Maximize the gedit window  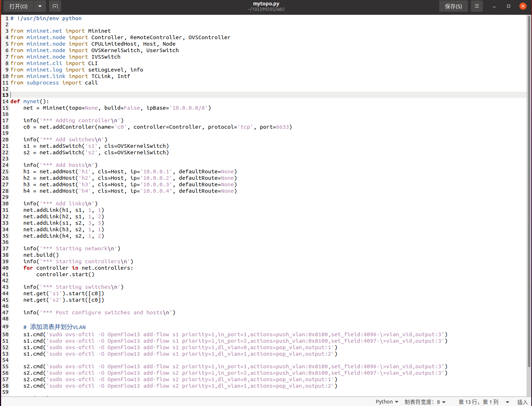[x=509, y=6]
